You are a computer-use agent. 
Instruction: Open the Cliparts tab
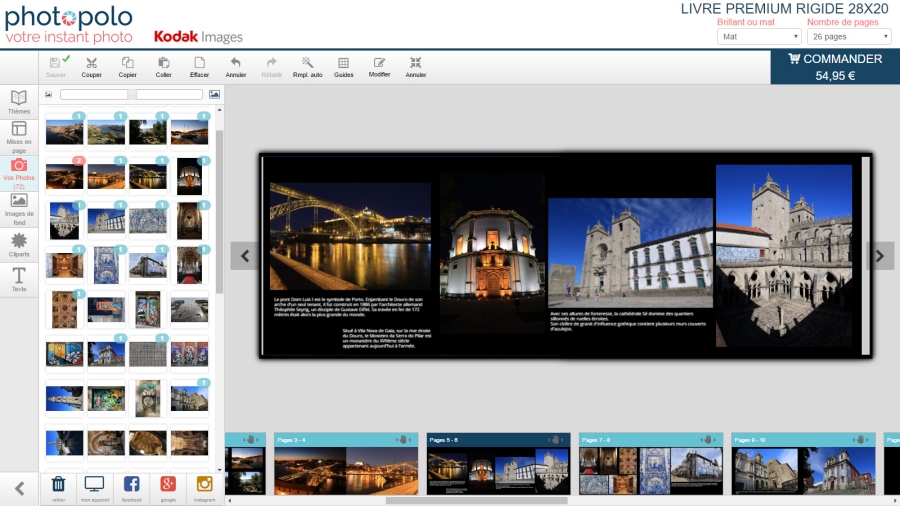(x=19, y=246)
